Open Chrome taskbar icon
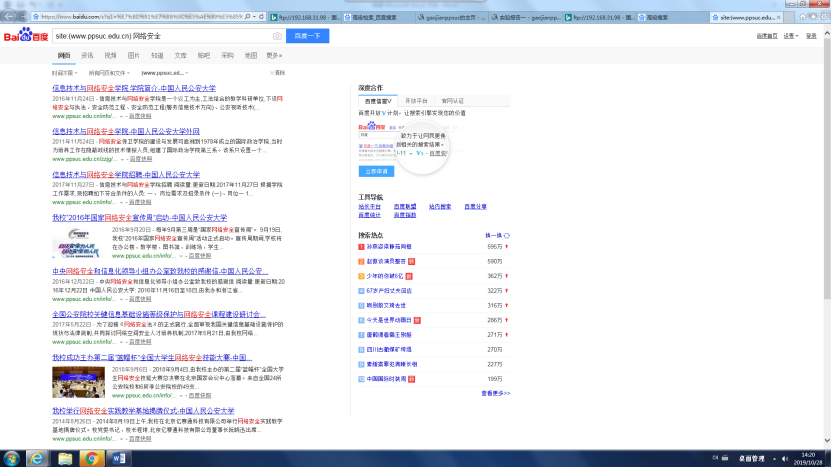831x468 pixels. coord(92,458)
